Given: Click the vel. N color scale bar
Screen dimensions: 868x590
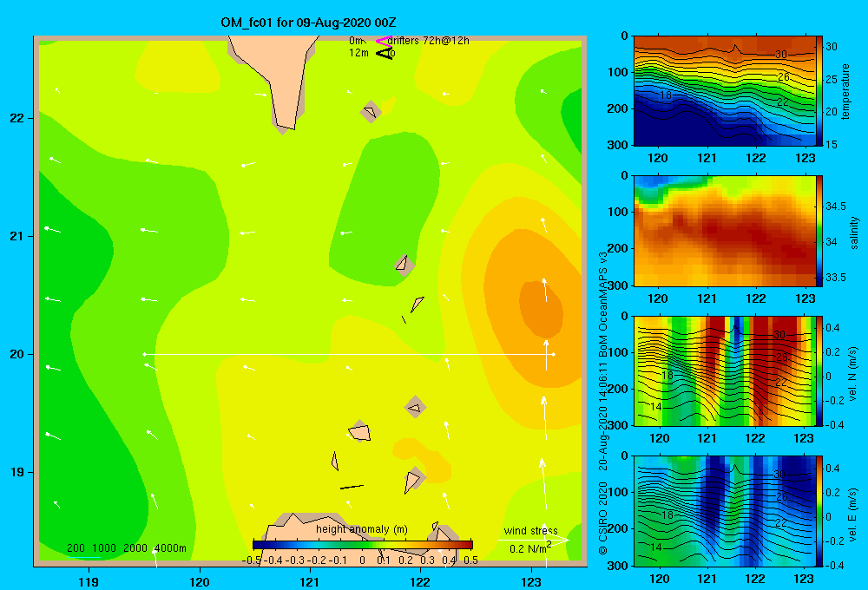Looking at the screenshot, I should (x=819, y=370).
